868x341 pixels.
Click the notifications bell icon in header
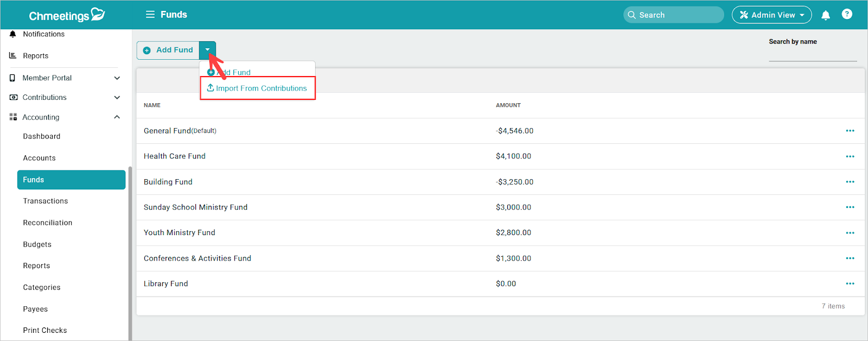click(x=825, y=15)
